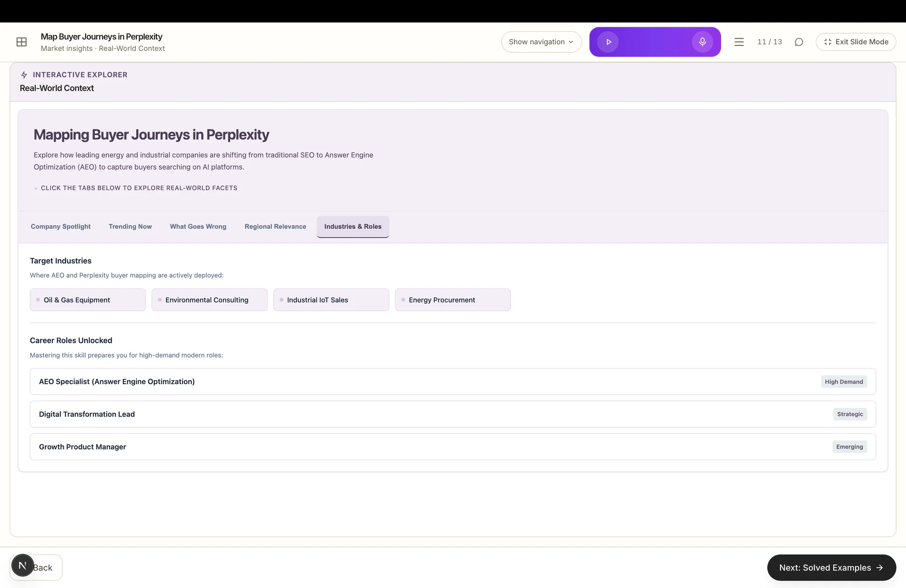Activate the microphone button
This screenshot has height=588, width=906.
(702, 42)
